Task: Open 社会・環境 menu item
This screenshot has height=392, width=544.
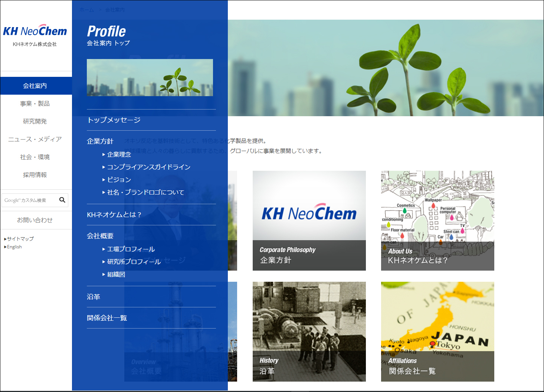Action: pos(35,157)
